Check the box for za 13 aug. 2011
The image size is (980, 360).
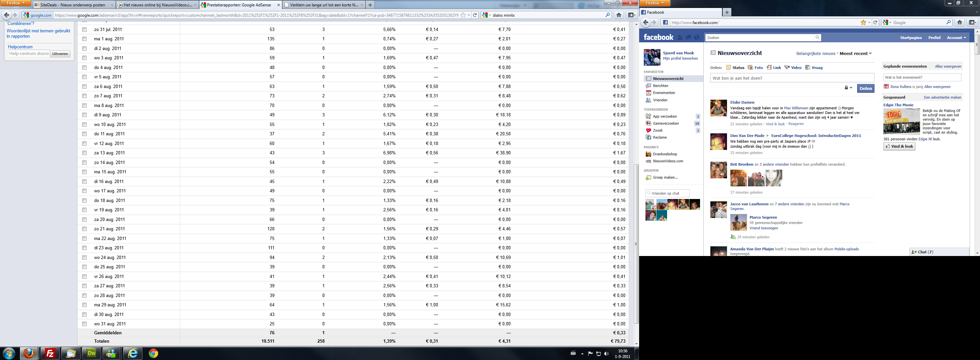click(x=85, y=153)
